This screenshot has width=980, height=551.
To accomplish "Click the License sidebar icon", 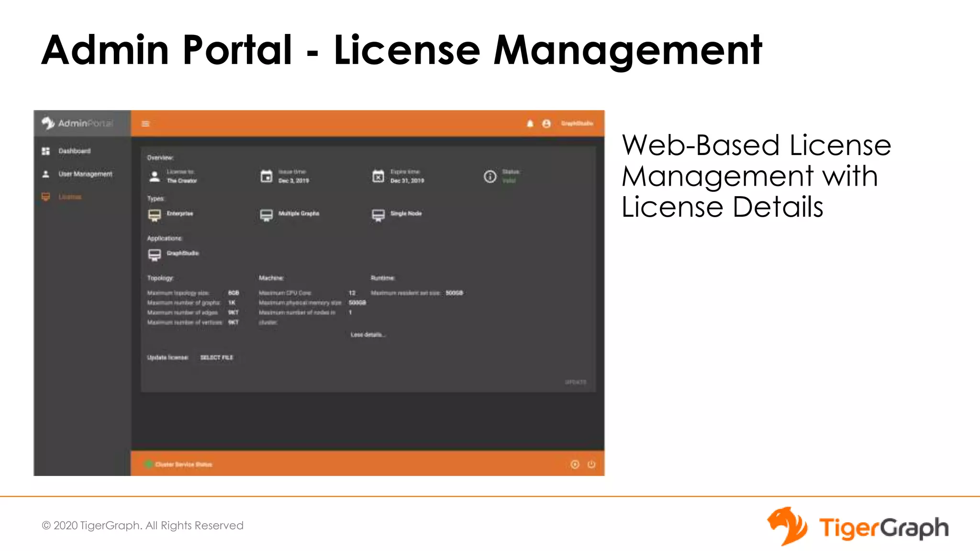I will (46, 197).
